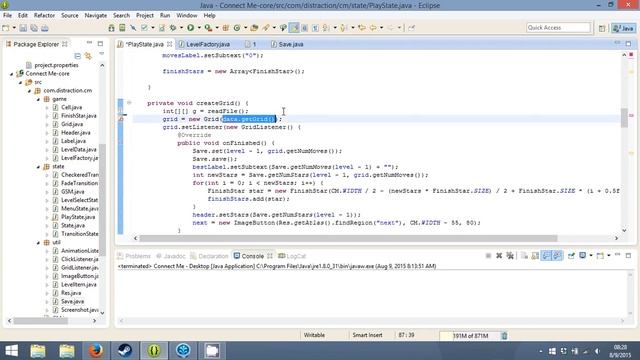This screenshot has width=640, height=360.
Task: Toggle Show Console When Standard Out Changes
Action: [x=546, y=256]
